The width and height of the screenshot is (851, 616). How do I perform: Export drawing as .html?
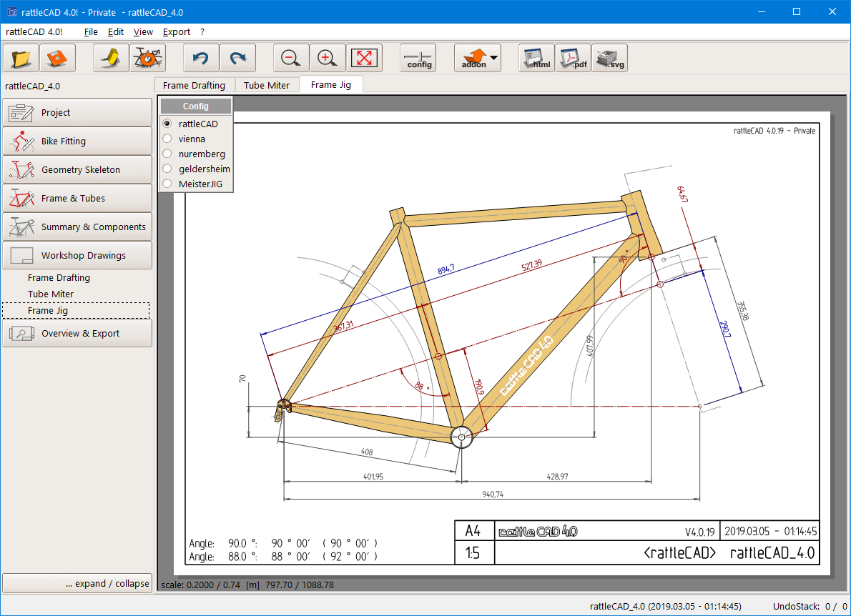537,58
